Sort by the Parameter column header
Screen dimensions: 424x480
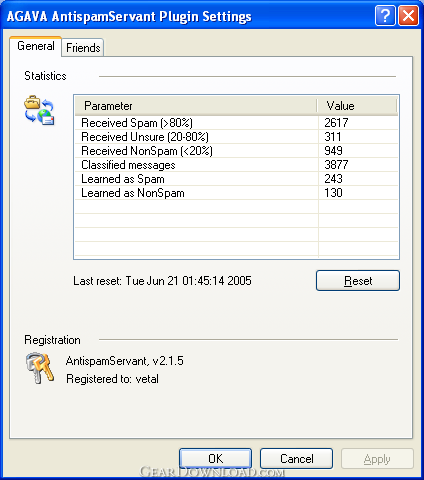tap(196, 106)
